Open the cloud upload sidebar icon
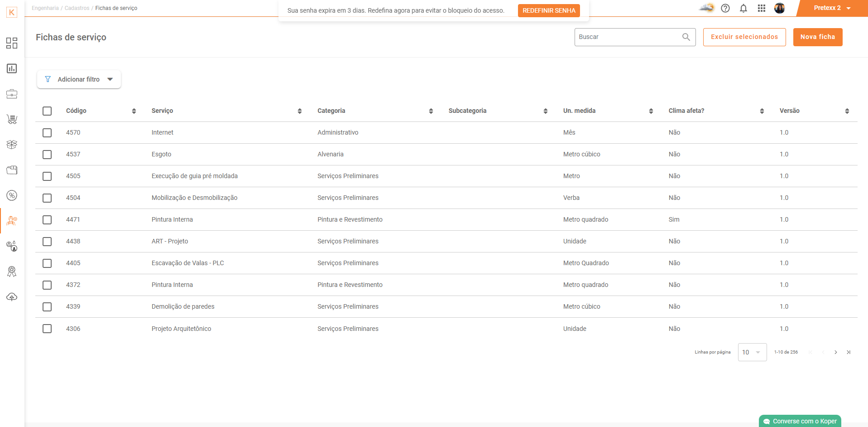Viewport: 868px width, 427px height. (x=12, y=297)
